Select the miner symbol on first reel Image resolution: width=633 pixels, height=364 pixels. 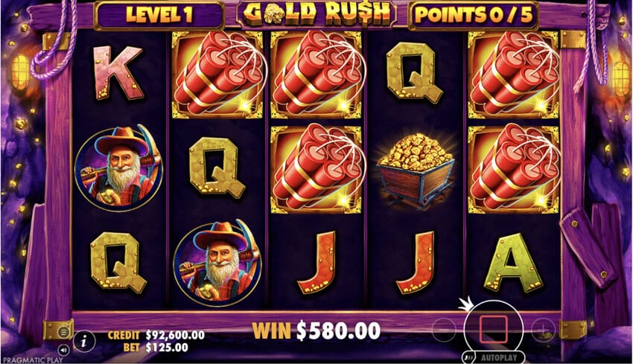pos(119,167)
